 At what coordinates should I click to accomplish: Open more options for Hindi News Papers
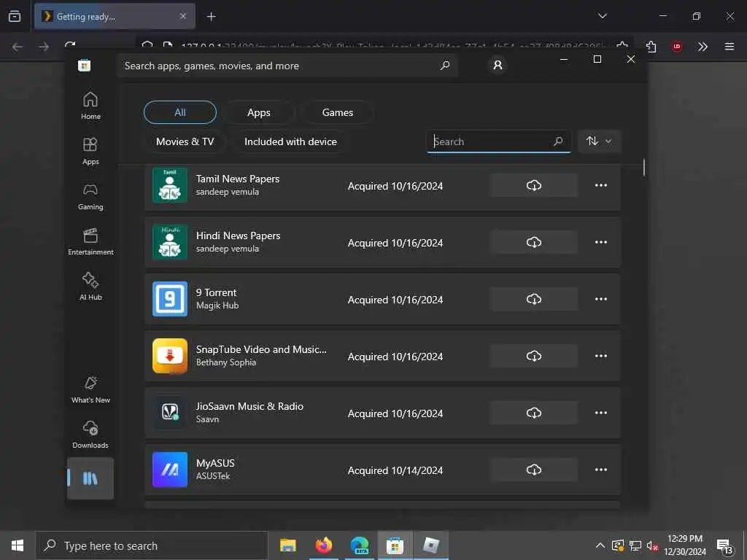click(x=601, y=242)
